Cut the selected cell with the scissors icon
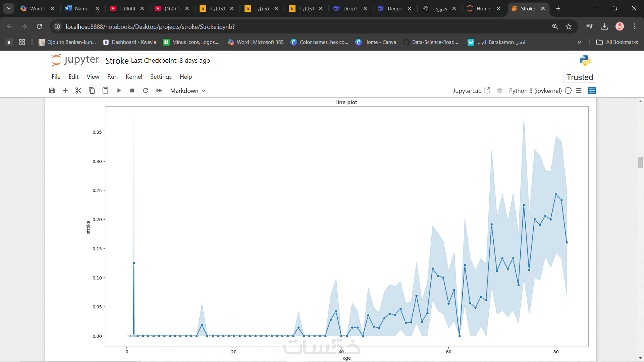644x362 pixels. click(x=78, y=90)
